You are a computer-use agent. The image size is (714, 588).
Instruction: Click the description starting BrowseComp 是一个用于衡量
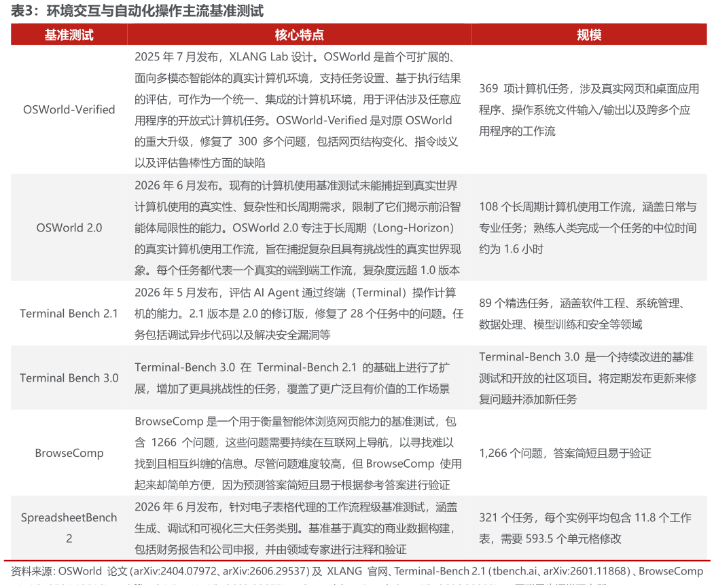click(x=298, y=454)
